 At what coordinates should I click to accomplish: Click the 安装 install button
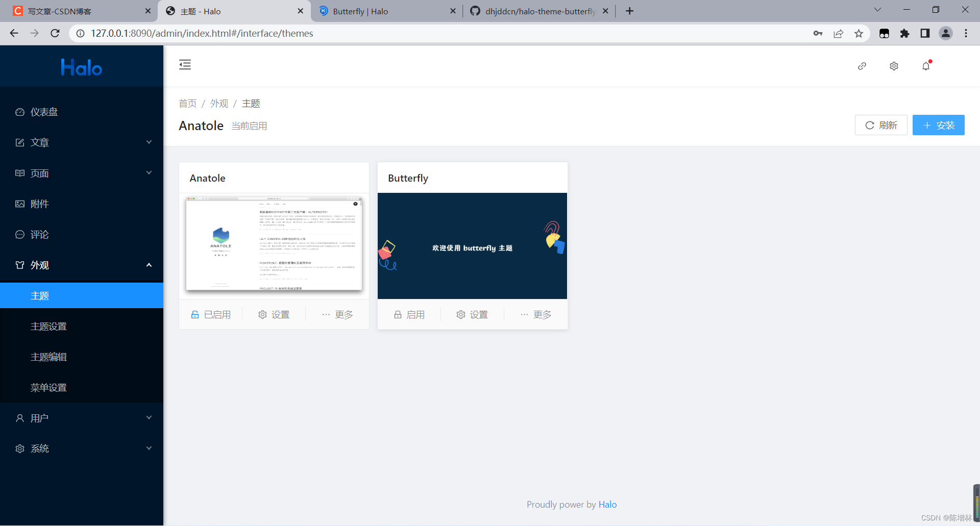[938, 125]
